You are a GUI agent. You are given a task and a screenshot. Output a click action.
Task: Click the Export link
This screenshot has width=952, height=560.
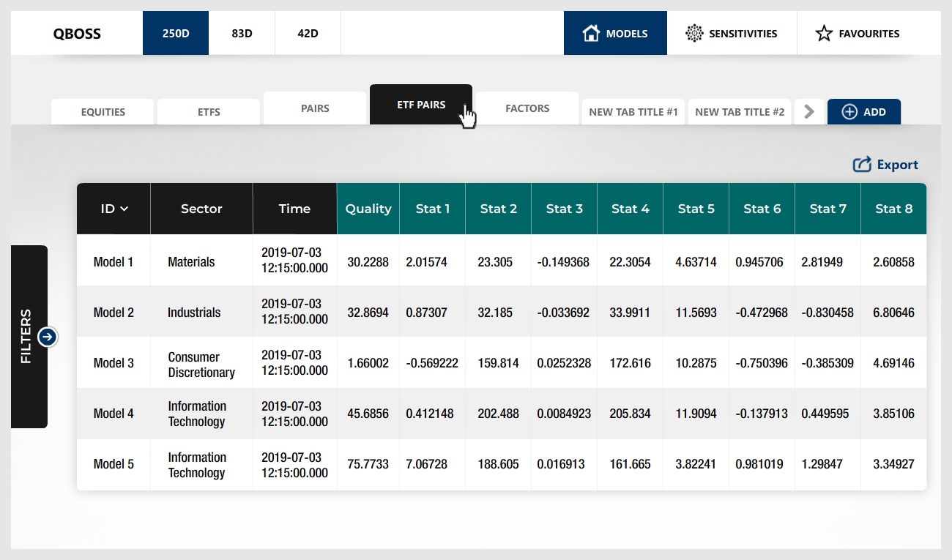point(897,165)
